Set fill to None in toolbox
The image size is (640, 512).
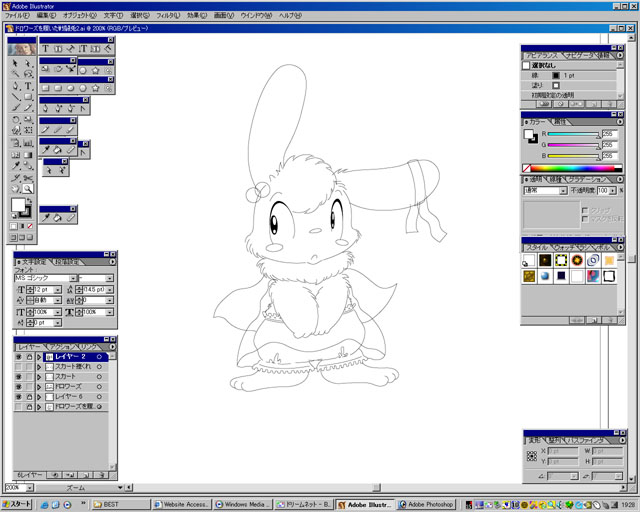30,226
